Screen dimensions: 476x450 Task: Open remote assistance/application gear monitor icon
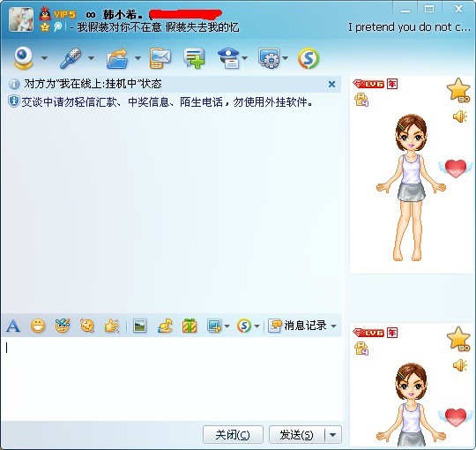pyautogui.click(x=269, y=58)
